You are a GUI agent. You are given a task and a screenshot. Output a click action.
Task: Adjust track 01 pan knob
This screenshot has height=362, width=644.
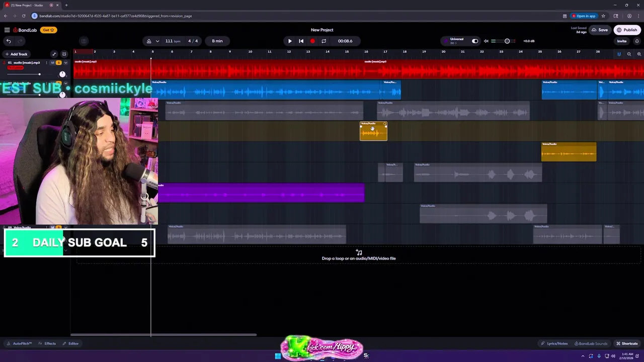coord(62,74)
